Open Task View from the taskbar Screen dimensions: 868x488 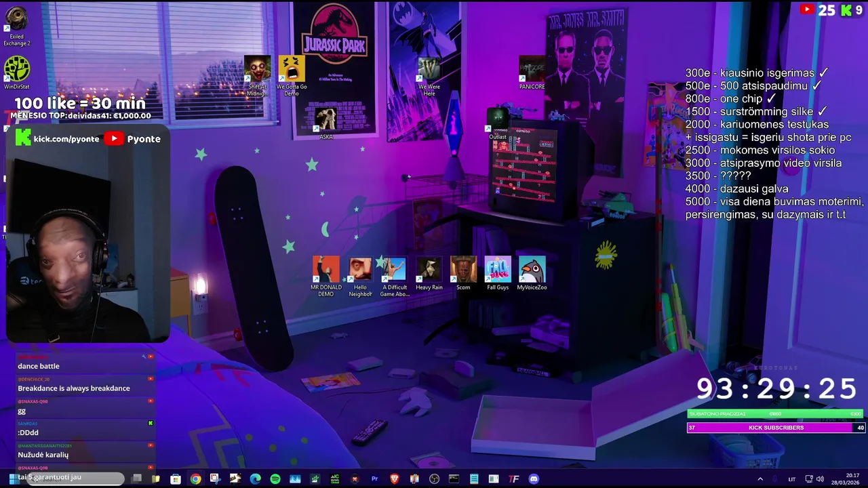pyautogui.click(x=137, y=479)
